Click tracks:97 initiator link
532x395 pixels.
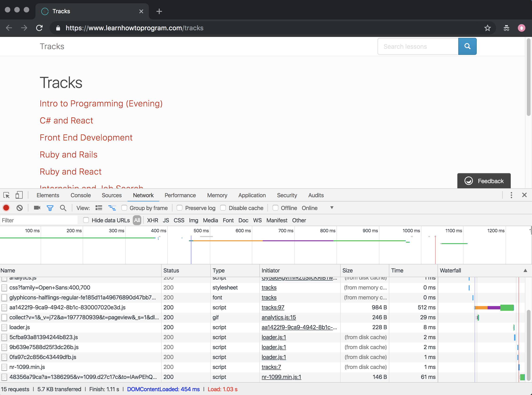(273, 307)
